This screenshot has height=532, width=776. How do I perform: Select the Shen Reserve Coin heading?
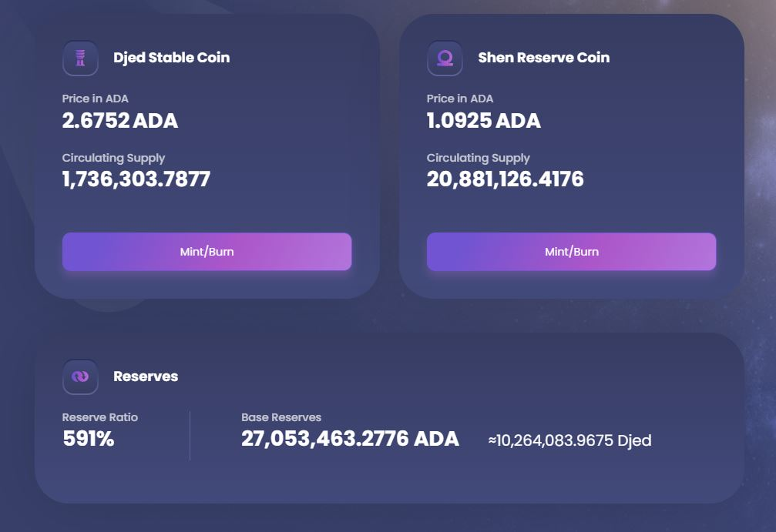[x=543, y=58]
